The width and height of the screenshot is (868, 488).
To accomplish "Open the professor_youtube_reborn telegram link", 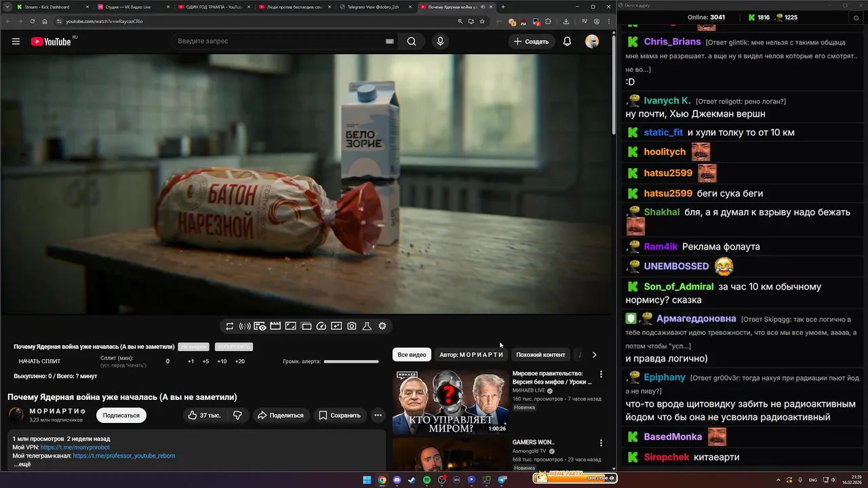I will click(x=124, y=456).
